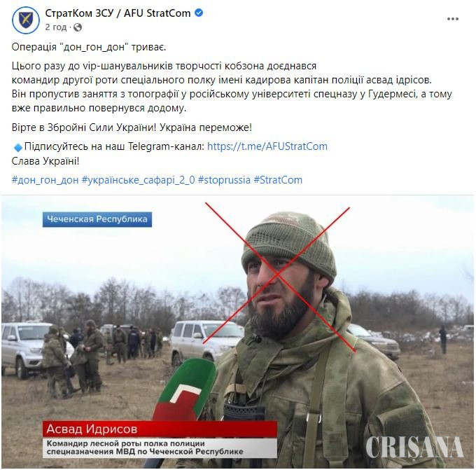Click the red Асвад Идрисов name banner

pyautogui.click(x=160, y=429)
